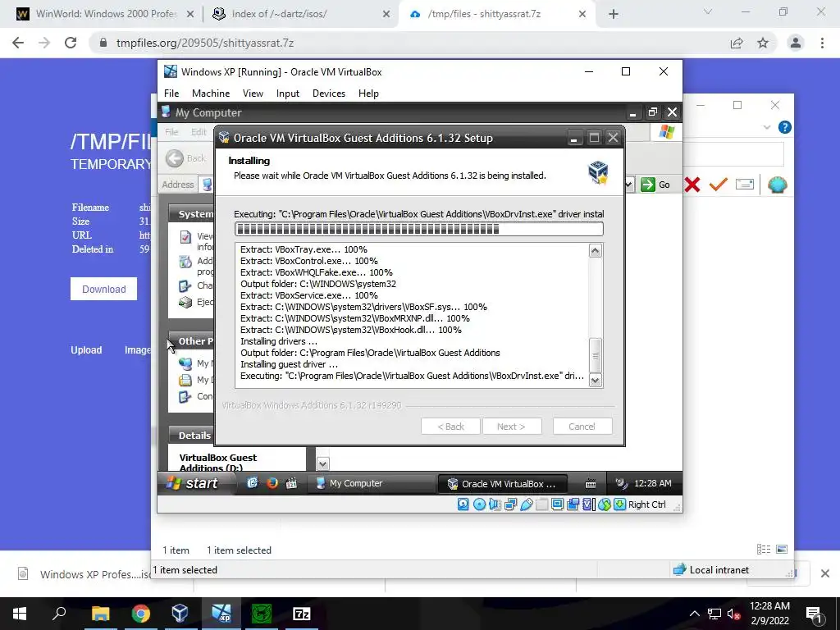The height and width of the screenshot is (630, 840).
Task: Switch to the Index of /~dartz/isos/ tab
Action: pos(300,14)
